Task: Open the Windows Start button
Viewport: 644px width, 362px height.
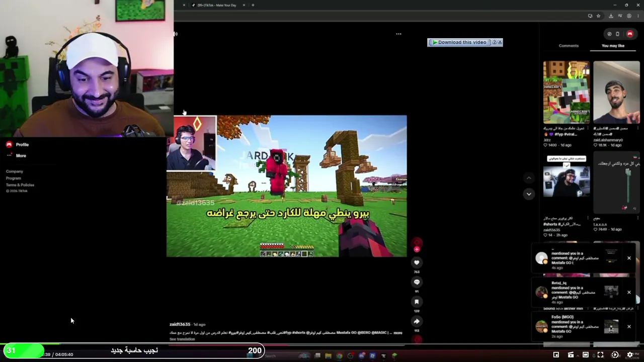Action: click(250, 356)
